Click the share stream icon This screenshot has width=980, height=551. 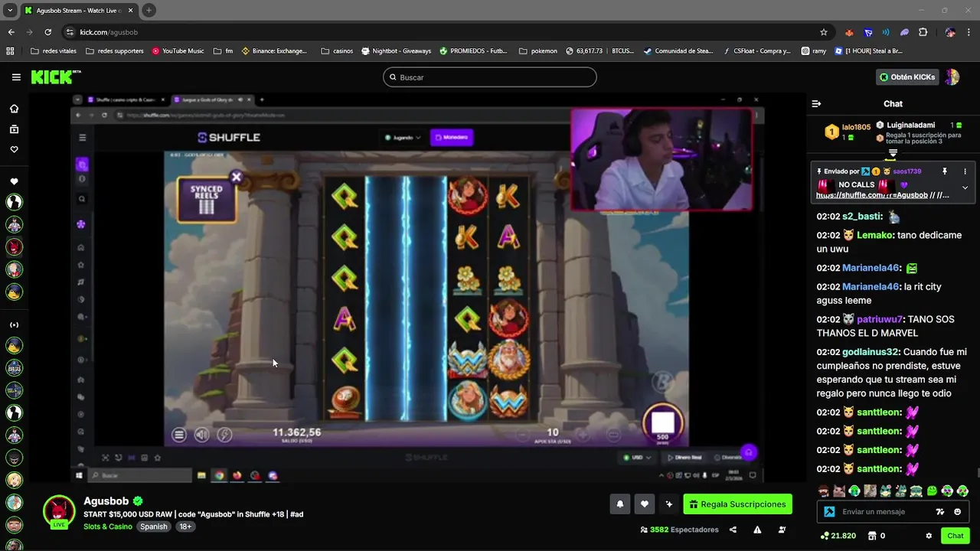(733, 530)
